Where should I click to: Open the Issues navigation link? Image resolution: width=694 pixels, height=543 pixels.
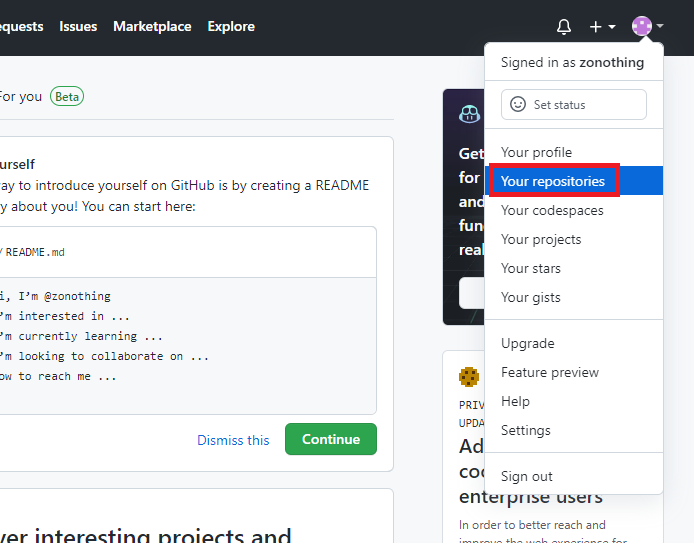tap(78, 27)
